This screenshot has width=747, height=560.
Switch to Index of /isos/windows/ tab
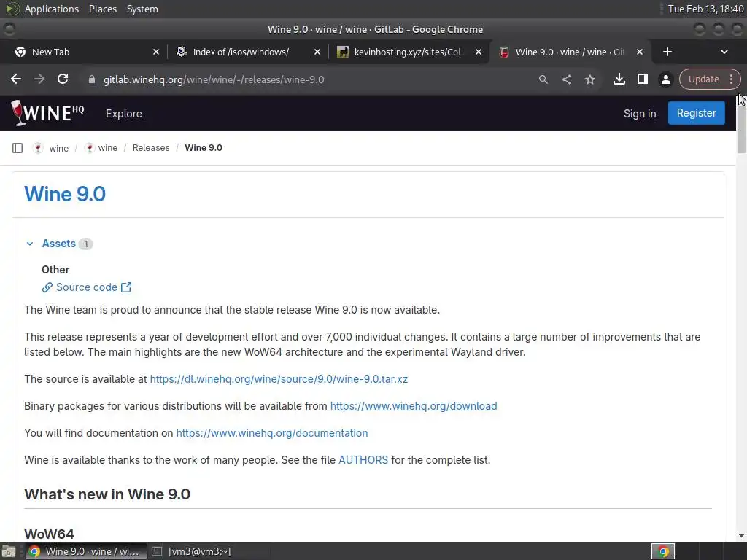pos(248,52)
